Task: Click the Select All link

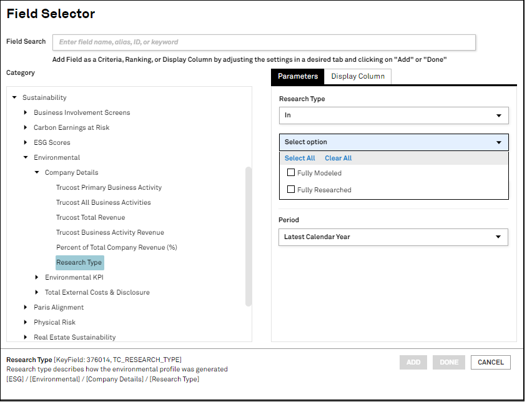Action: click(x=300, y=158)
